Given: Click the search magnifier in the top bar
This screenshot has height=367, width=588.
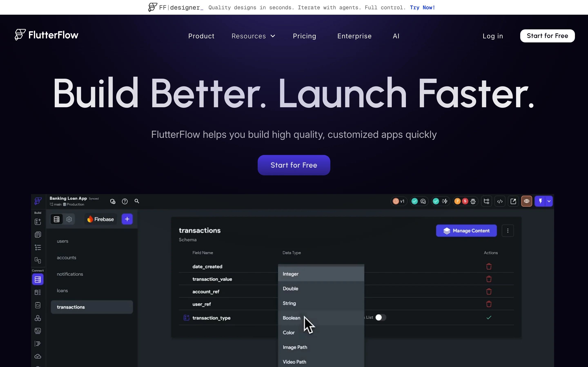Looking at the screenshot, I should click(x=137, y=201).
